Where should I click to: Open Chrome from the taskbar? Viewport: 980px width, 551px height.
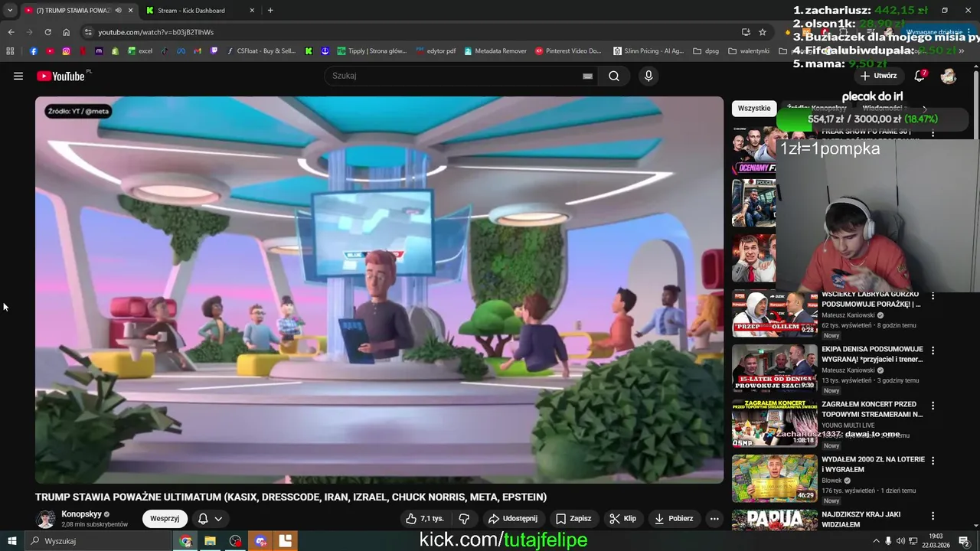pyautogui.click(x=186, y=541)
